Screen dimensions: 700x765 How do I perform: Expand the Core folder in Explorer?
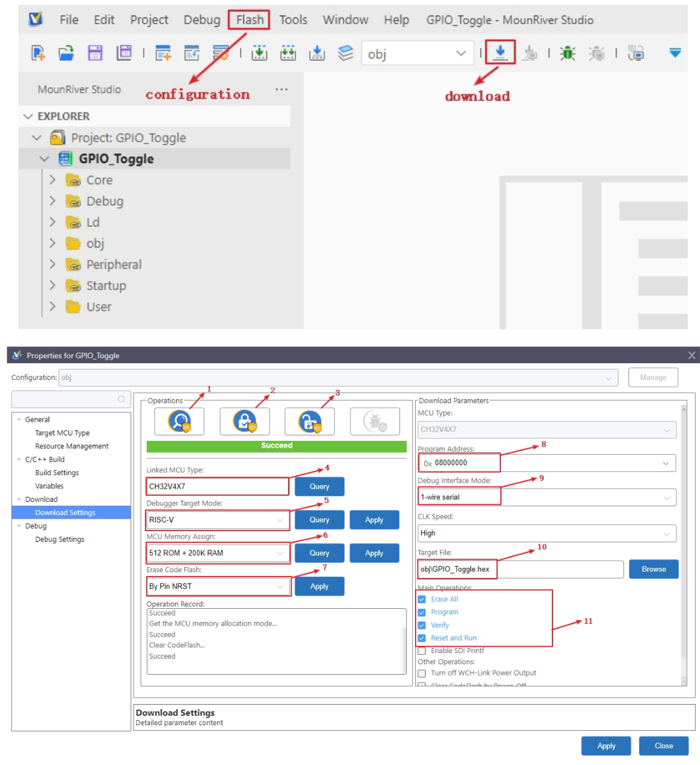[x=52, y=180]
